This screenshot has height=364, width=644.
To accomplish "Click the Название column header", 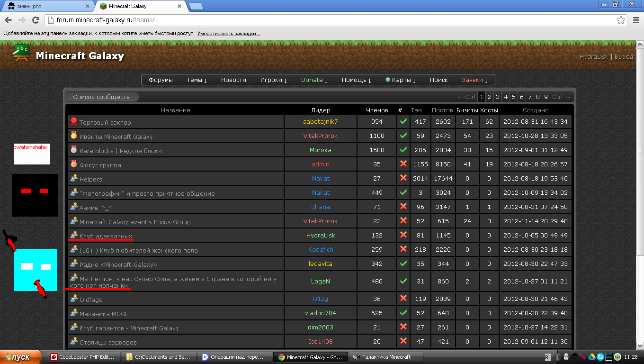I will [x=175, y=110].
